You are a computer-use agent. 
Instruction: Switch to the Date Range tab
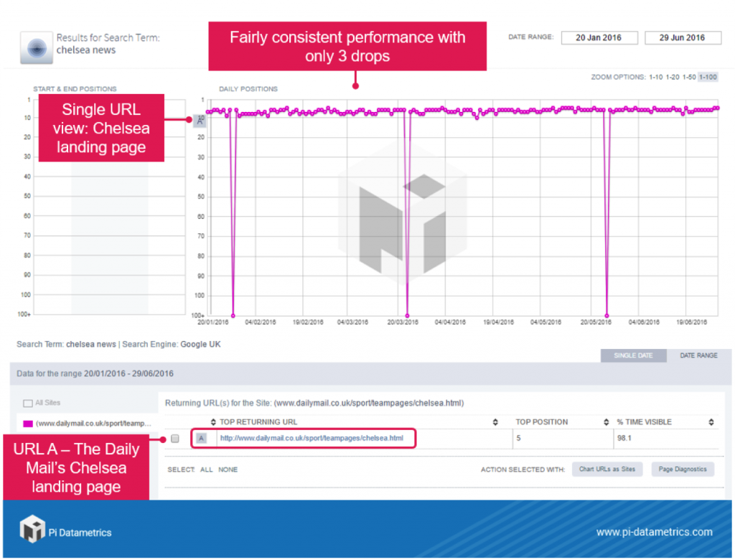coord(698,355)
